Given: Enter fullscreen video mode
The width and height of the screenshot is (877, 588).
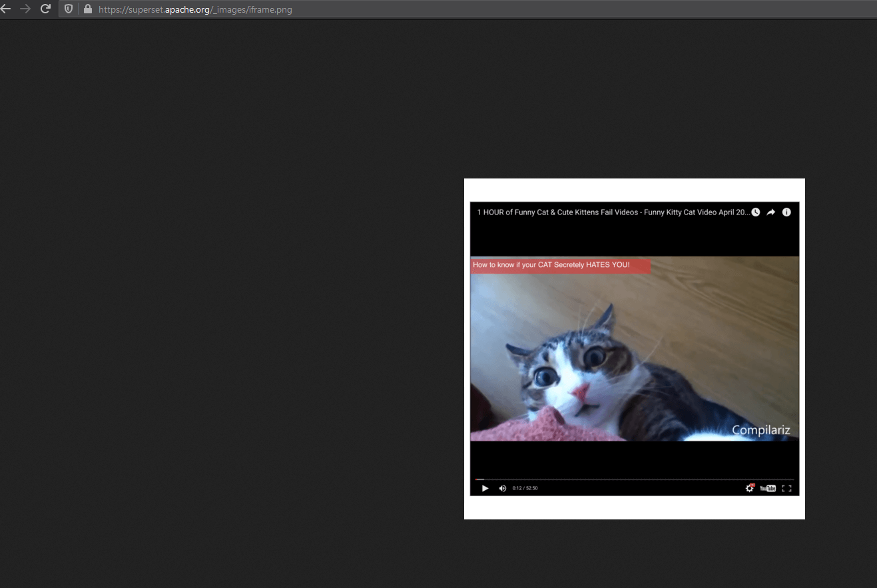Looking at the screenshot, I should click(x=786, y=488).
